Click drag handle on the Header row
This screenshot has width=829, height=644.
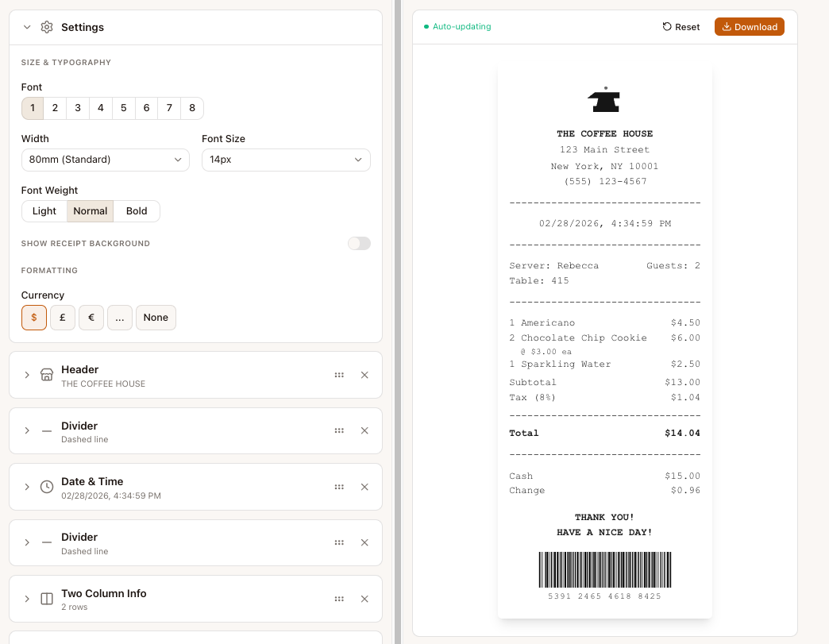339,375
